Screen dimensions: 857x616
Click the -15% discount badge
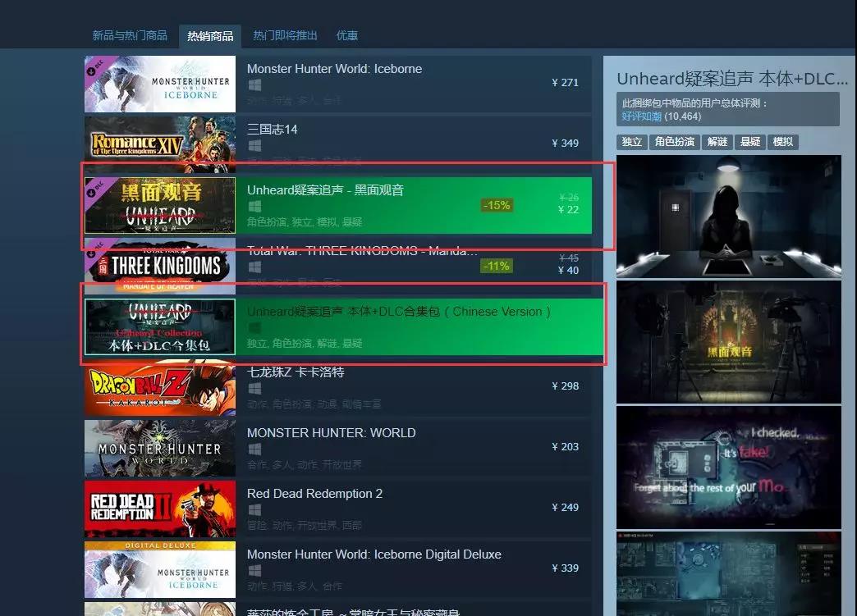coord(497,205)
